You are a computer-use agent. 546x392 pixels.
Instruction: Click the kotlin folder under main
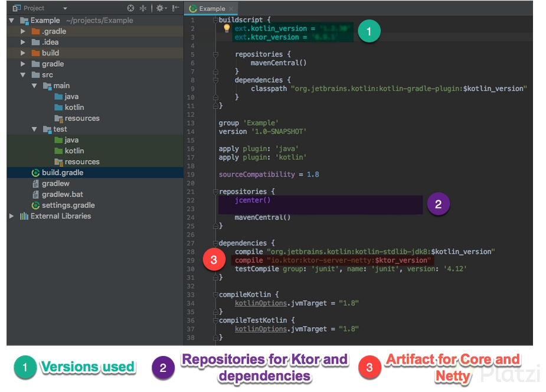coord(74,107)
